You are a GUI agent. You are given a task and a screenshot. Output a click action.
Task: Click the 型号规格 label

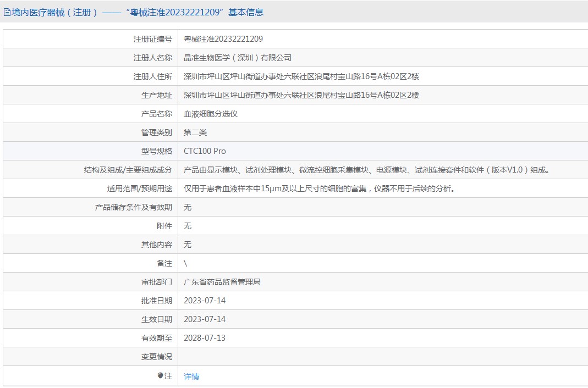coord(157,151)
